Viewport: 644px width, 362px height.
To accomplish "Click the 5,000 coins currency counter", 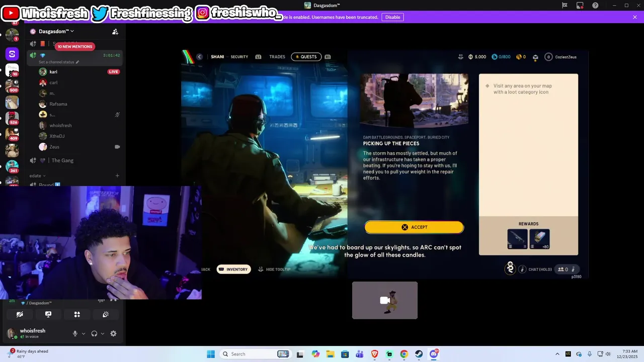I will tap(477, 57).
